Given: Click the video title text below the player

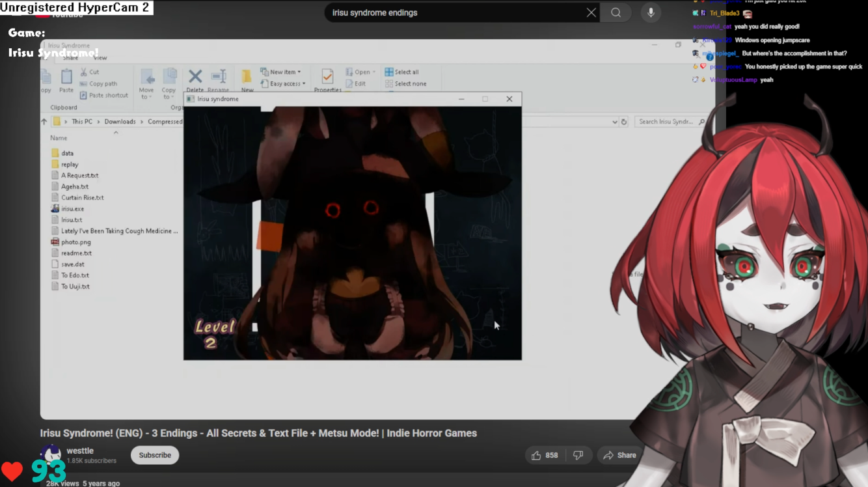Looking at the screenshot, I should coord(258,433).
